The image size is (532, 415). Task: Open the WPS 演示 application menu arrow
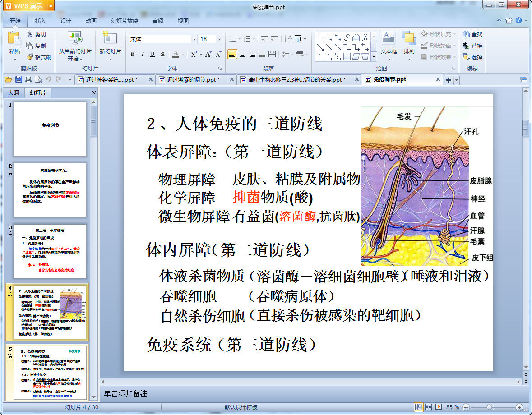(x=51, y=6)
